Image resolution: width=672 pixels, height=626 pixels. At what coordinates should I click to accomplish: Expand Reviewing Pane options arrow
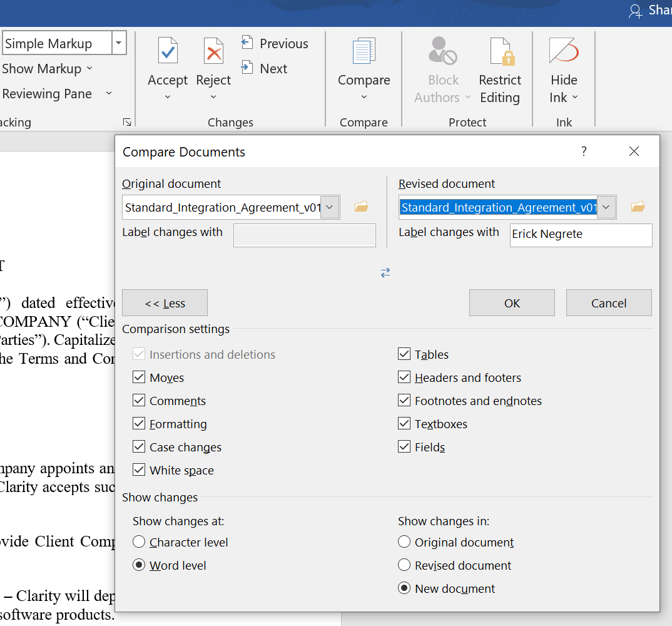click(109, 93)
